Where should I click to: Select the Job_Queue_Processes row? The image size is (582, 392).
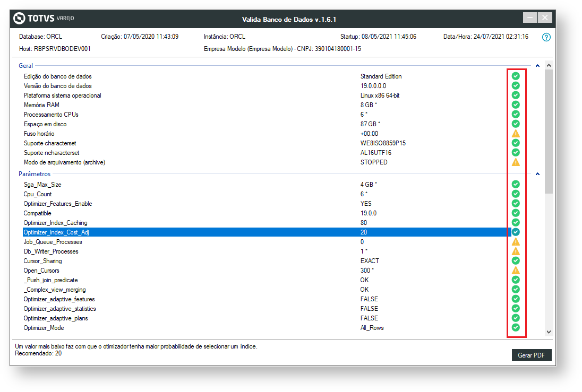click(x=267, y=242)
